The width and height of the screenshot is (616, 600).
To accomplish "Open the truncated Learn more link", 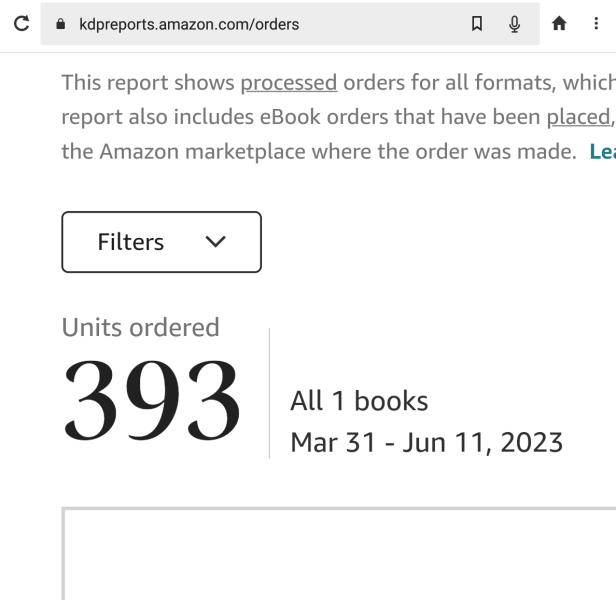I will [x=602, y=152].
